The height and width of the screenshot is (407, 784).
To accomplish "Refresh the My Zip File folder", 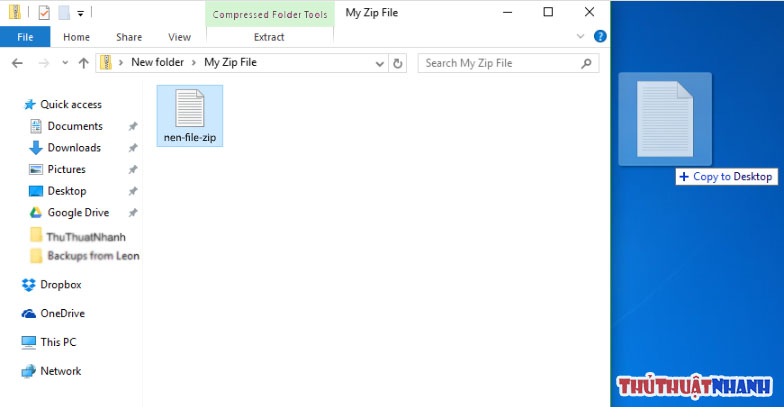I will tap(398, 64).
